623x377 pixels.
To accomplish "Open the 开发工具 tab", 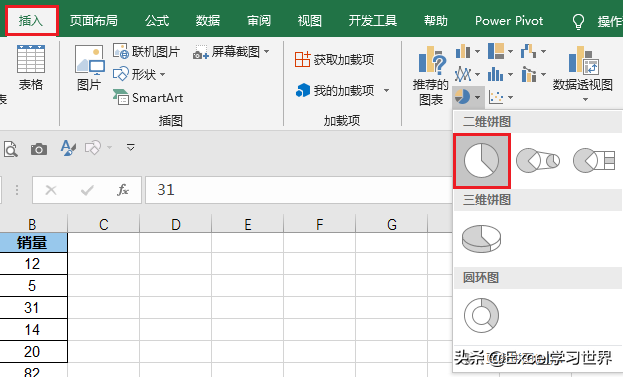I will coord(373,21).
